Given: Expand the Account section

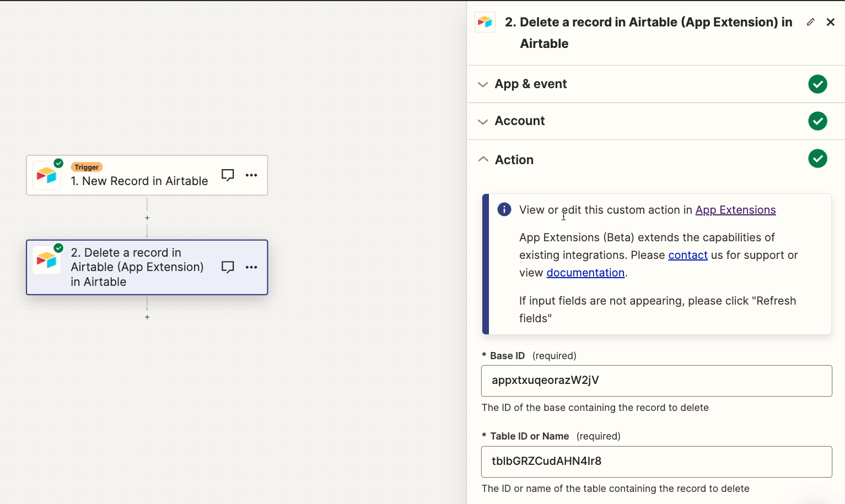Looking at the screenshot, I should pos(656,121).
